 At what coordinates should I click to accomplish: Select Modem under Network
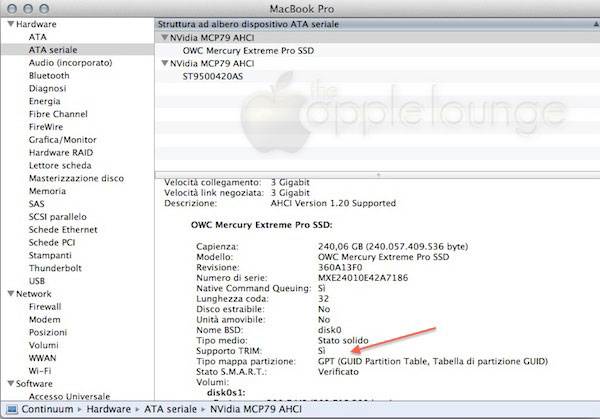tap(44, 320)
